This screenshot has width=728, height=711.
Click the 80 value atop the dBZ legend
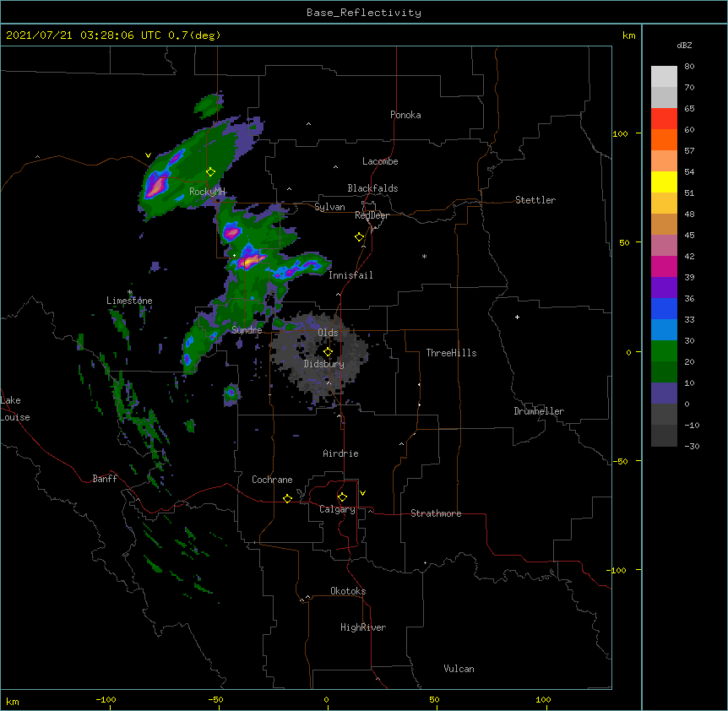click(689, 67)
